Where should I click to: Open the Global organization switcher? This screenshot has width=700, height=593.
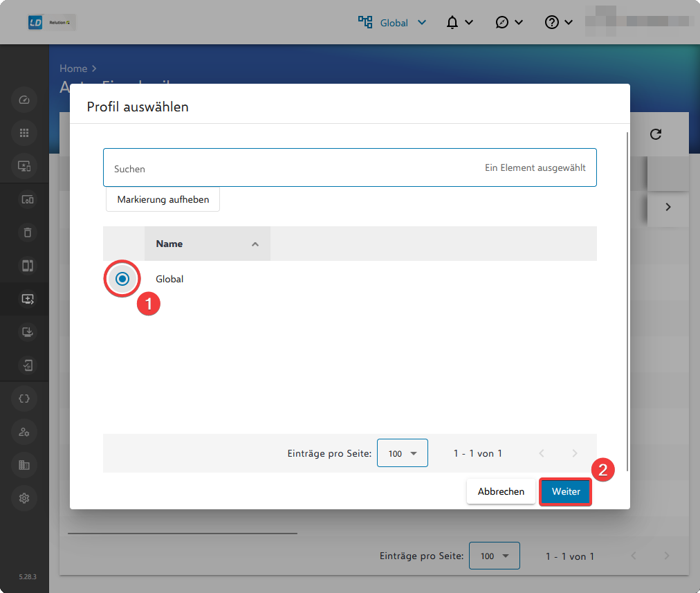[403, 23]
